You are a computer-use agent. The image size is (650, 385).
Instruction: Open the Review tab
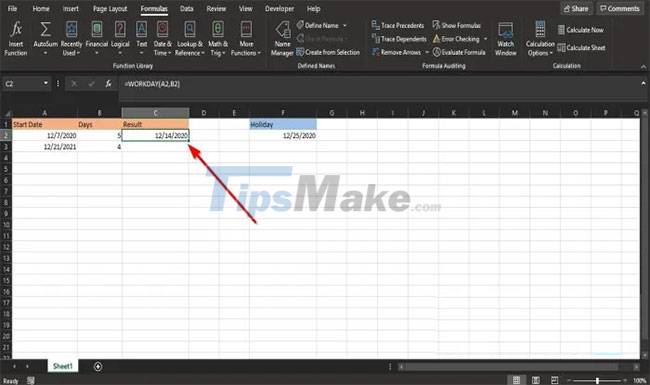(x=216, y=8)
